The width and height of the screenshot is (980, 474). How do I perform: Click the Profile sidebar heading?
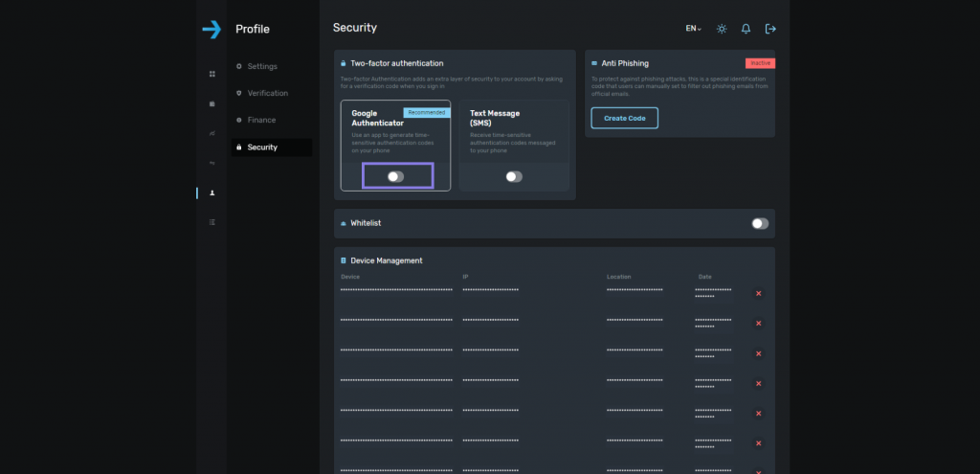[253, 30]
